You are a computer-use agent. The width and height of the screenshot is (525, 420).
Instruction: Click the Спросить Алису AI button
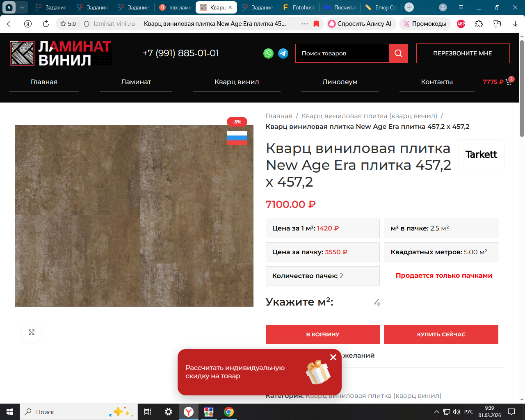pyautogui.click(x=361, y=24)
